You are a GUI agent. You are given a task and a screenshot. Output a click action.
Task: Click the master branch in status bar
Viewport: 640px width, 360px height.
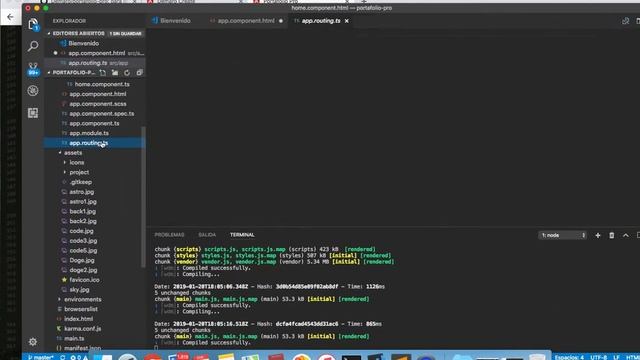pyautogui.click(x=41, y=357)
